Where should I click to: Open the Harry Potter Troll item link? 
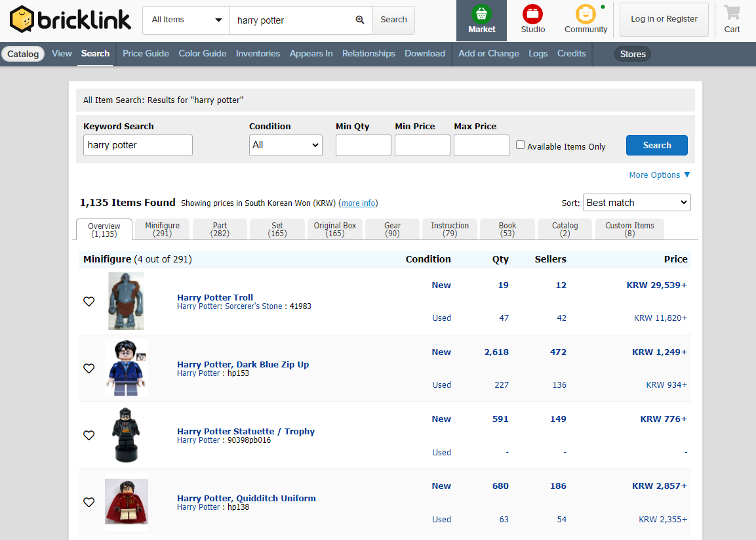click(215, 297)
